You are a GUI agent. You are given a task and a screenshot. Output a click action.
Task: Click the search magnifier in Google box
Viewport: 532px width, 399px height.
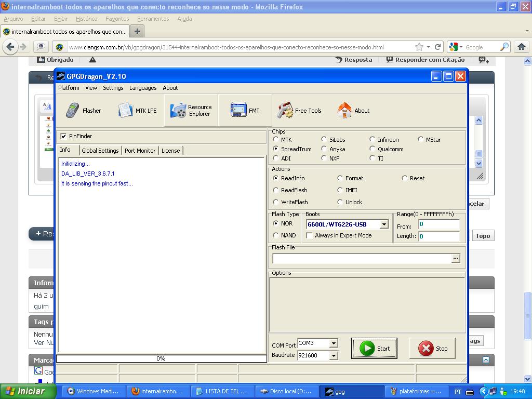pyautogui.click(x=504, y=47)
